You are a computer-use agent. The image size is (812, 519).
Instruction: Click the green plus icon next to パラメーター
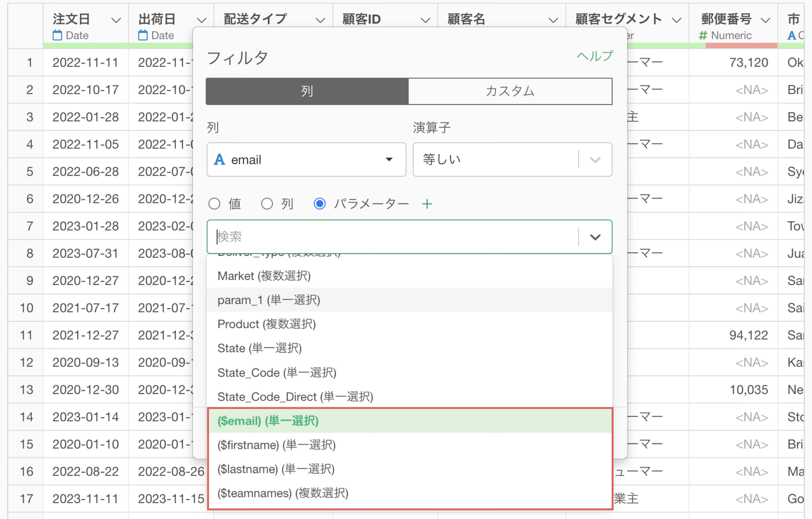pos(427,204)
